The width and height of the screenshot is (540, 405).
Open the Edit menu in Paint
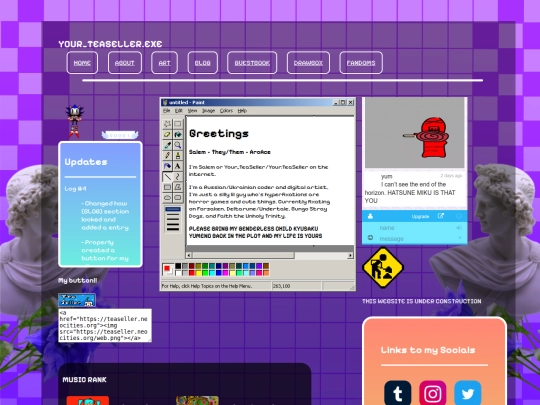coord(179,111)
